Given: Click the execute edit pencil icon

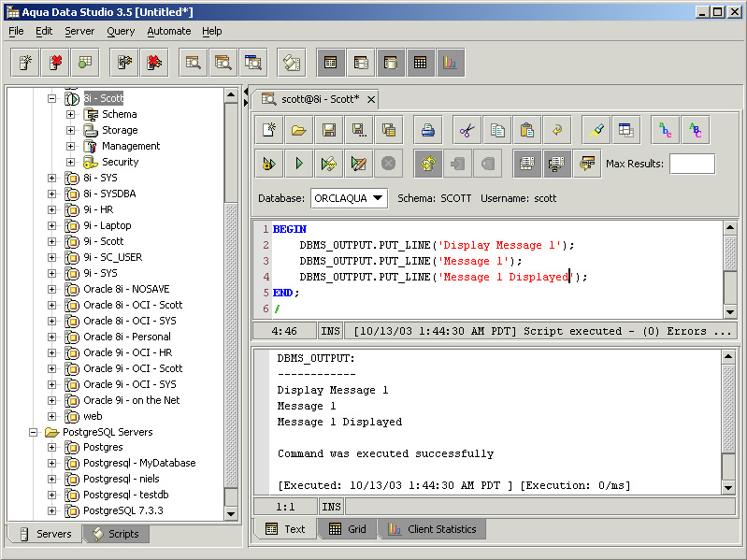Looking at the screenshot, I should (359, 164).
